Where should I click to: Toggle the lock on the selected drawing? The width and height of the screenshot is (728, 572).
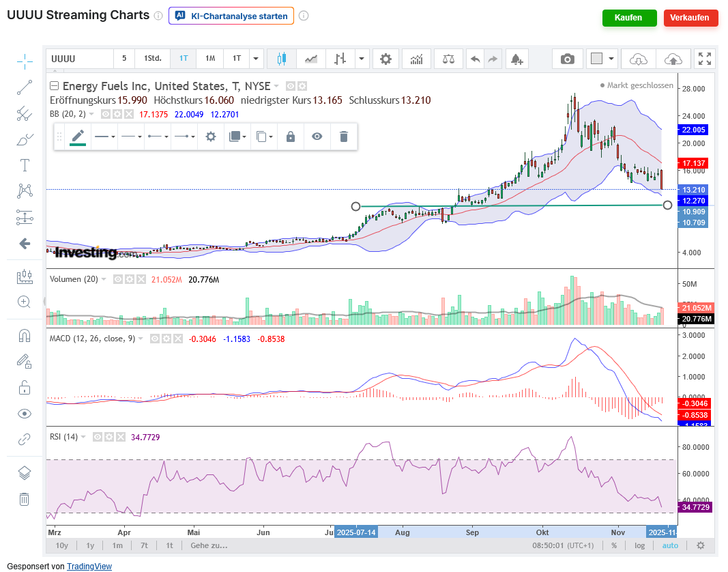pos(291,137)
